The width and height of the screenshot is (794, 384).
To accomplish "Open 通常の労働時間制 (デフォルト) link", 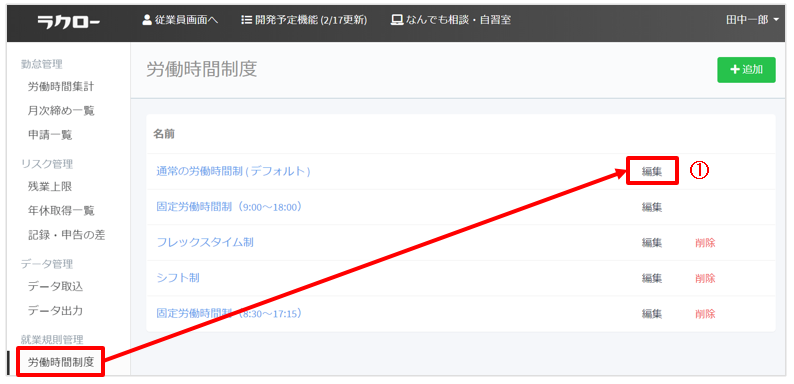I will click(x=233, y=172).
